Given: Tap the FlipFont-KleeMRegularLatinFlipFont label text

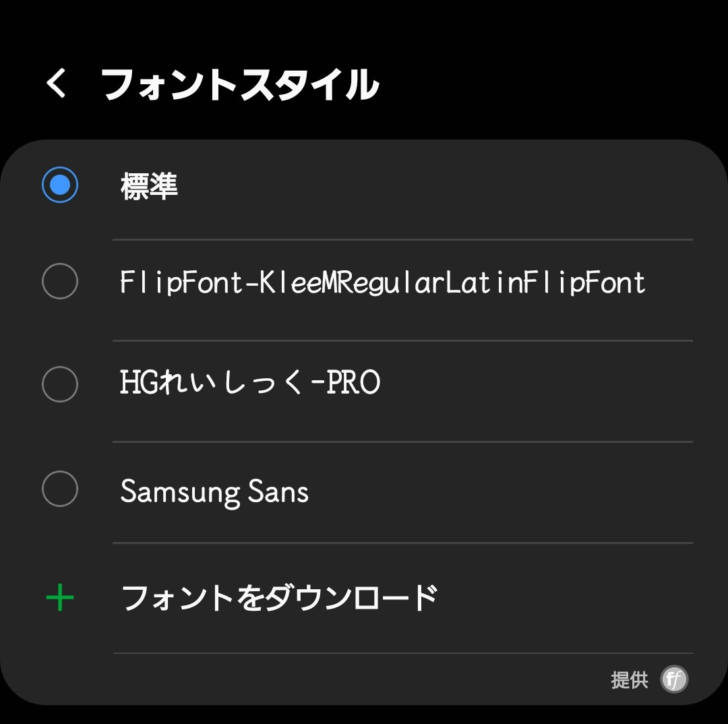Looking at the screenshot, I should pyautogui.click(x=383, y=282).
